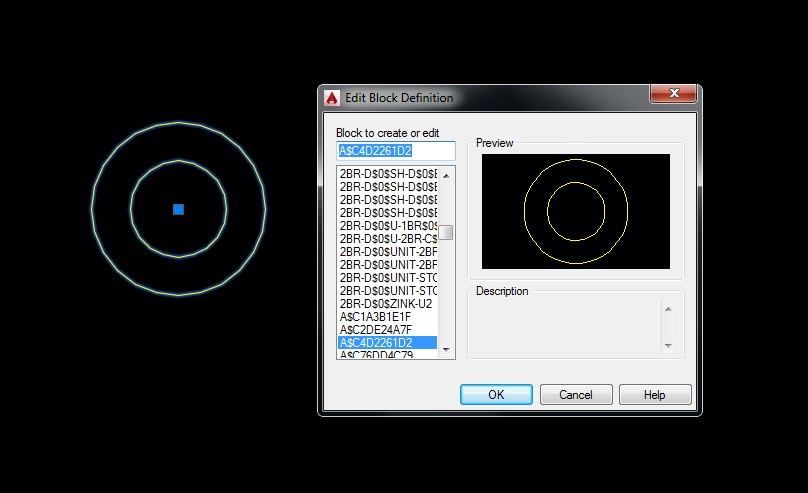
Task: Click the block list scrollbar thumb
Action: pos(446,232)
